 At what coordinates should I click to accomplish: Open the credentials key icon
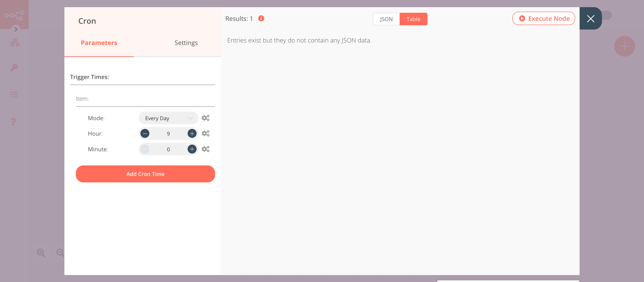point(14,67)
